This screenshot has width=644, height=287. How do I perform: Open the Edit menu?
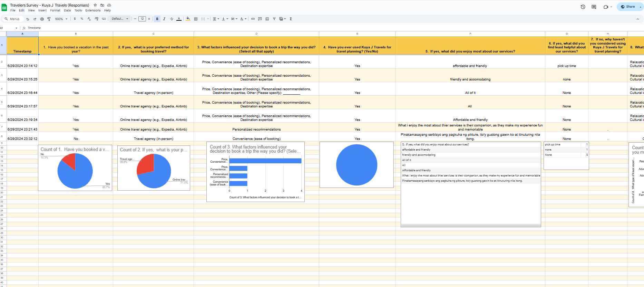pyautogui.click(x=21, y=10)
